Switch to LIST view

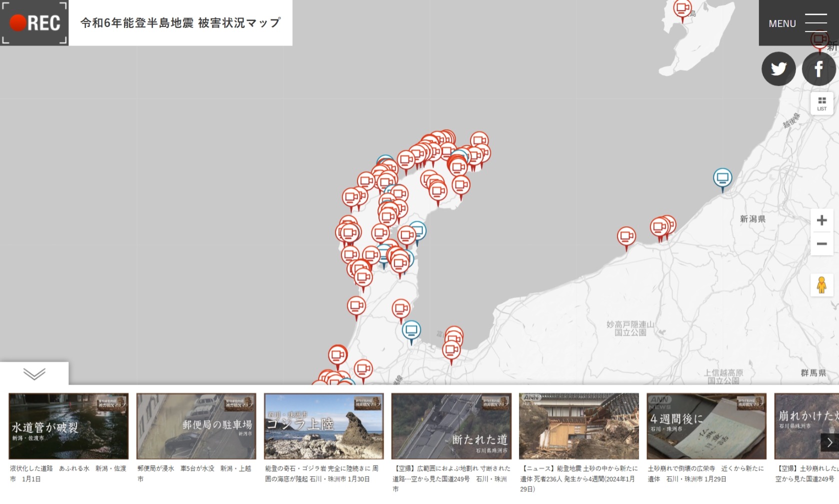(x=822, y=103)
